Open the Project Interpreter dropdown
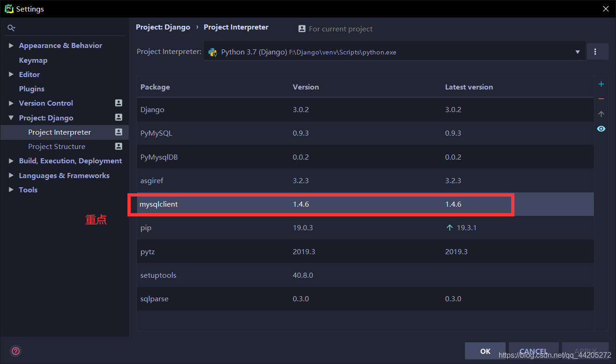This screenshot has height=364, width=616. pyautogui.click(x=577, y=52)
